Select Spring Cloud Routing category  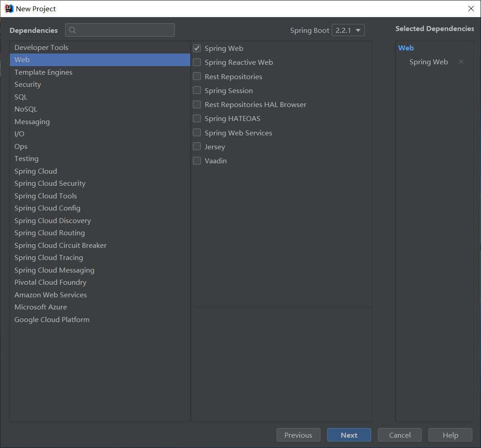tap(100, 233)
